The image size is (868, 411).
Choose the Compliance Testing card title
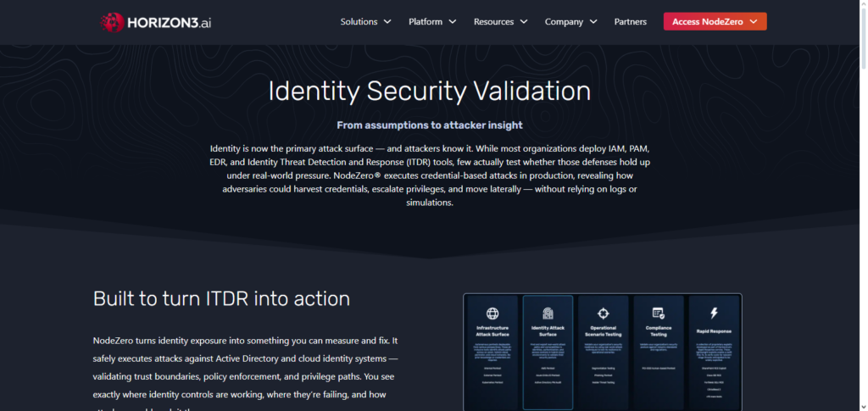tap(658, 331)
